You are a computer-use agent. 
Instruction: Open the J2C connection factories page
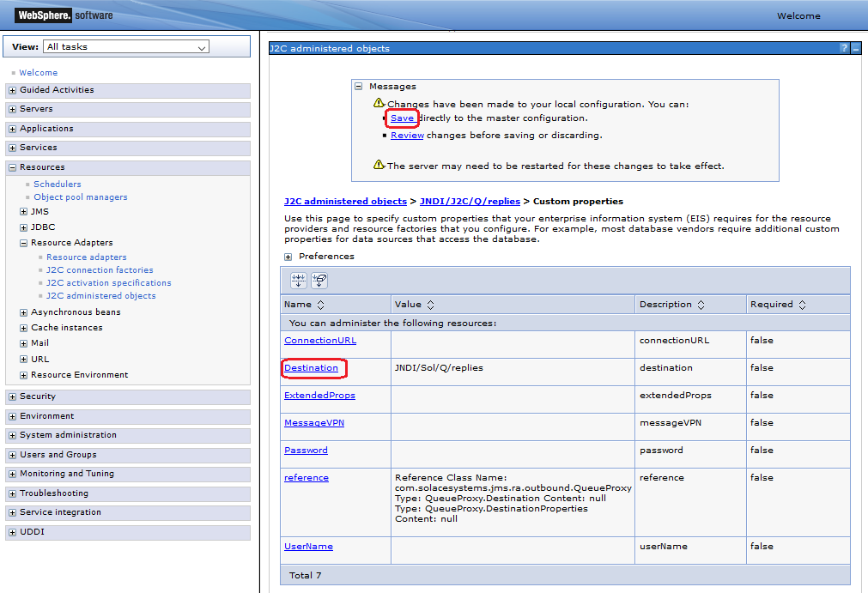point(100,270)
